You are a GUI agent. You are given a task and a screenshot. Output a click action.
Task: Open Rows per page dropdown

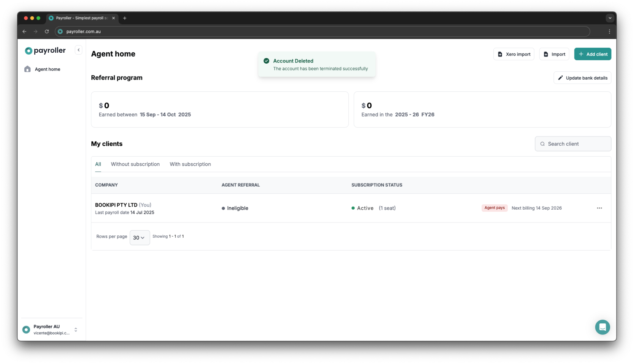click(x=140, y=238)
